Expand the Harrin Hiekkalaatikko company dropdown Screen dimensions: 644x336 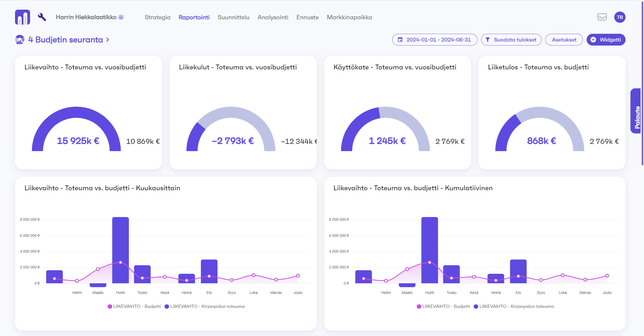(x=121, y=17)
